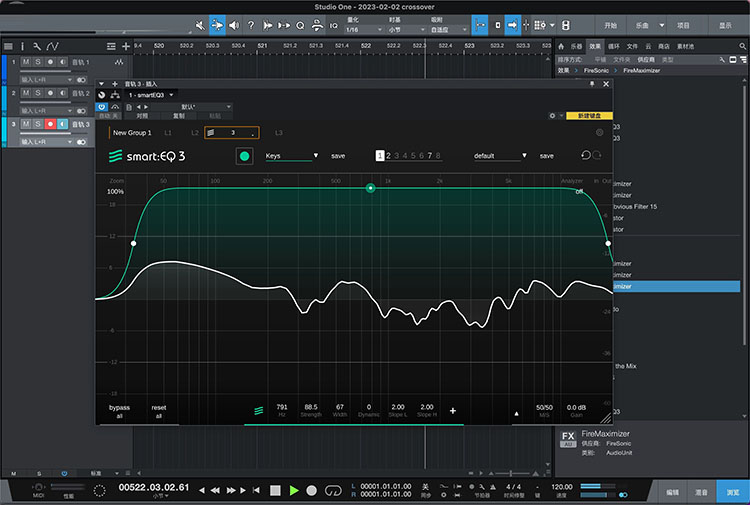
Task: Toggle record arm on track 3
Action: point(50,124)
